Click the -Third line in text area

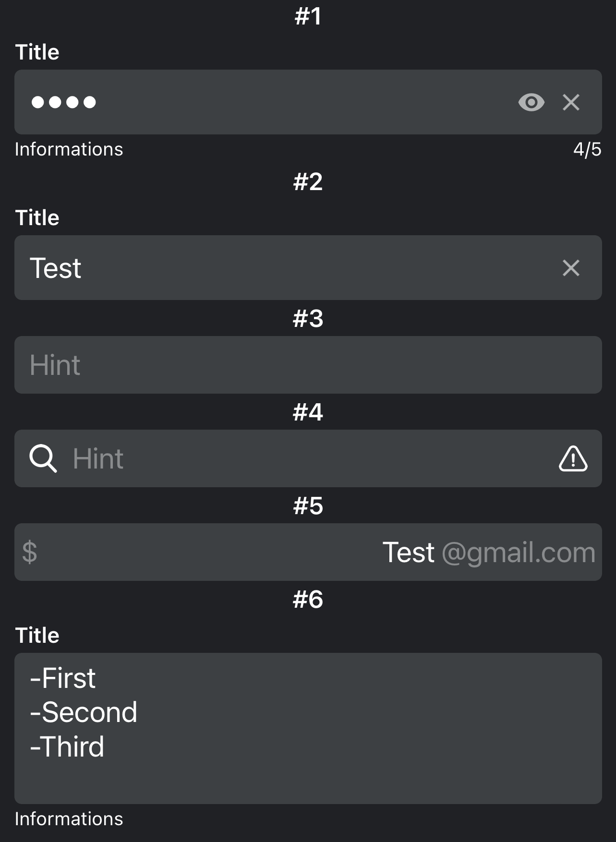tap(67, 746)
